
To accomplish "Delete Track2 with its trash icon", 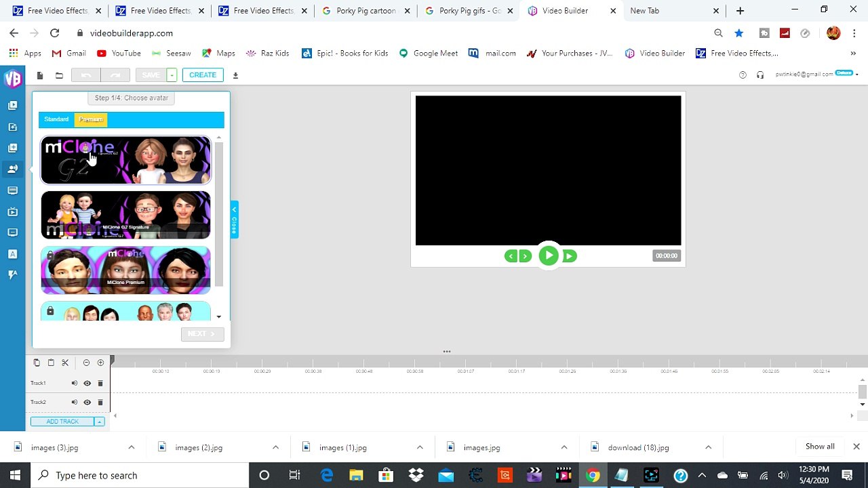I will tap(100, 403).
